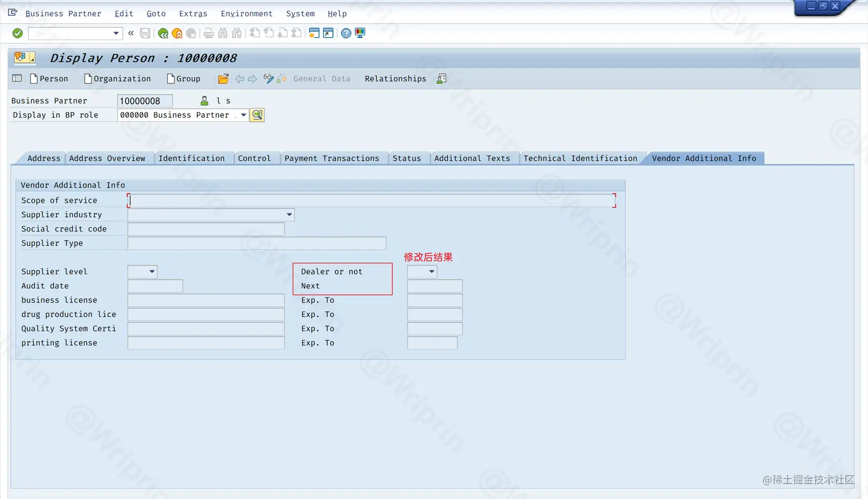Viewport: 868px width, 499px height.
Task: Click the business license field
Action: click(206, 300)
